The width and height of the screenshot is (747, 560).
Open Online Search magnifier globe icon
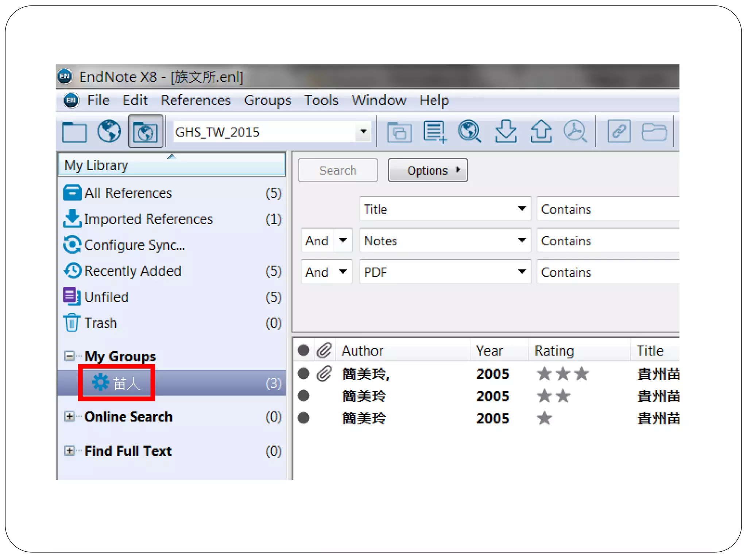point(469,132)
